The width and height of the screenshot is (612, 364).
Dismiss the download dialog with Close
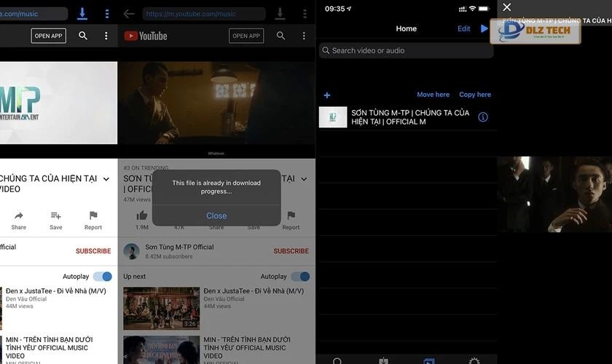[216, 215]
